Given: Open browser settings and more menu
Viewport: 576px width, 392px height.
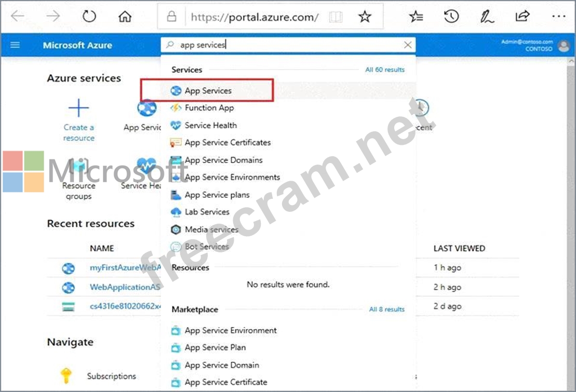Looking at the screenshot, I should (x=558, y=17).
